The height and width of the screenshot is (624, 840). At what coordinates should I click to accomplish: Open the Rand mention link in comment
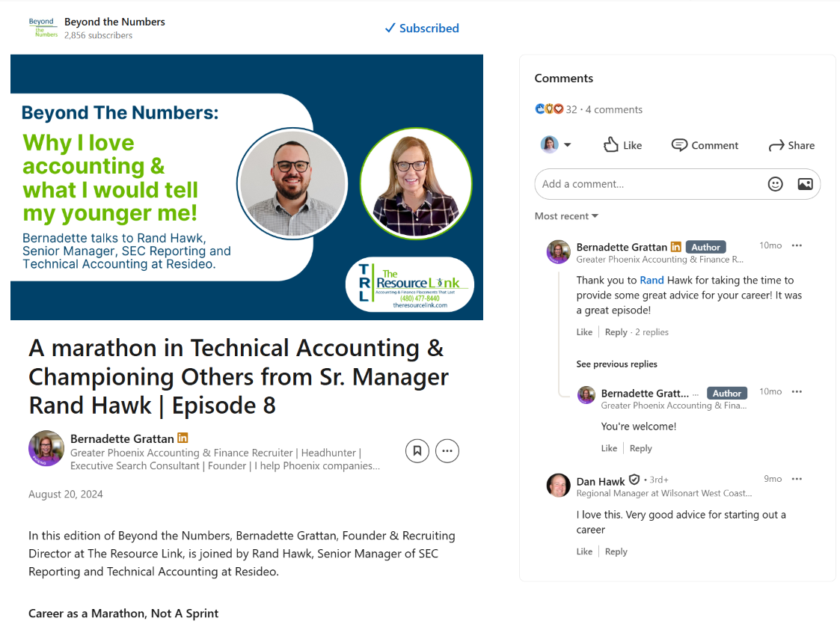click(652, 280)
